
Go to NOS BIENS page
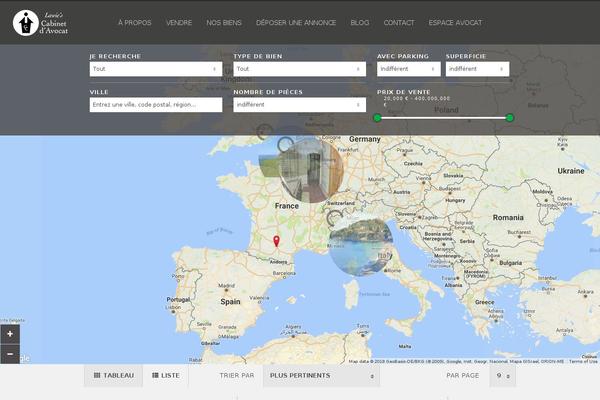(x=224, y=23)
